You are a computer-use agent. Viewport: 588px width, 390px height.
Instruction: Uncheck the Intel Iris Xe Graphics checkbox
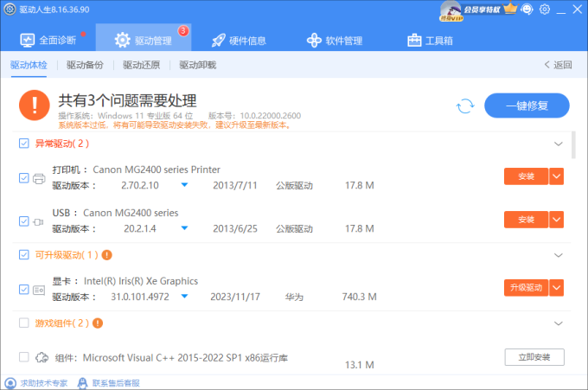click(x=24, y=289)
